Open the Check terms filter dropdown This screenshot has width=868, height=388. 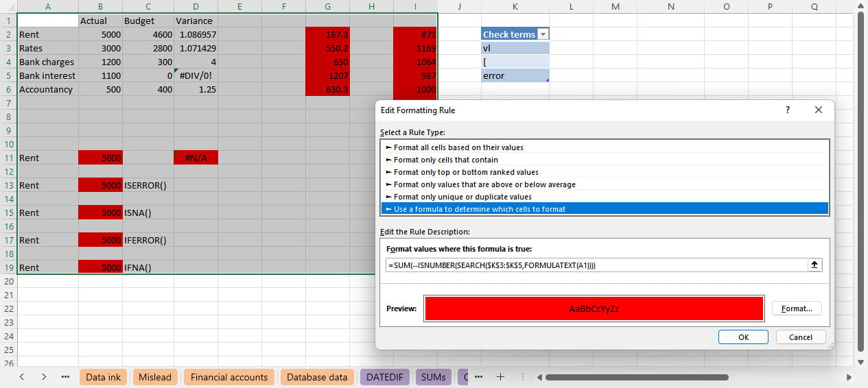(543, 34)
